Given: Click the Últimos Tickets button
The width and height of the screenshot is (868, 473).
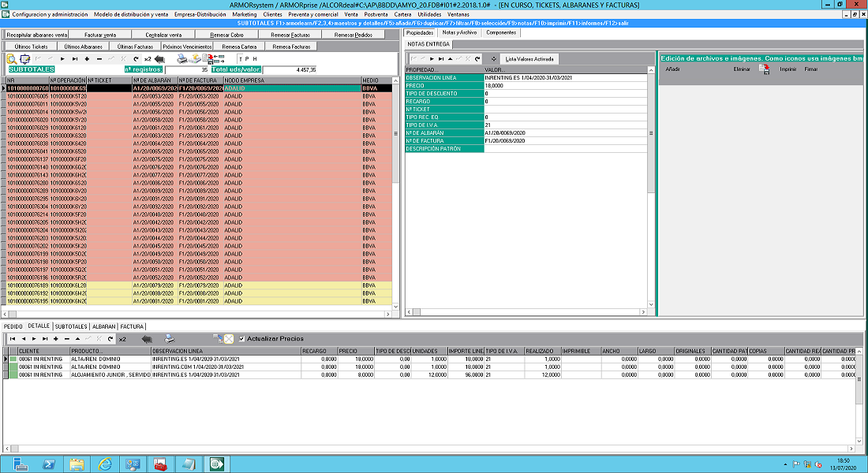Looking at the screenshot, I should [x=32, y=47].
